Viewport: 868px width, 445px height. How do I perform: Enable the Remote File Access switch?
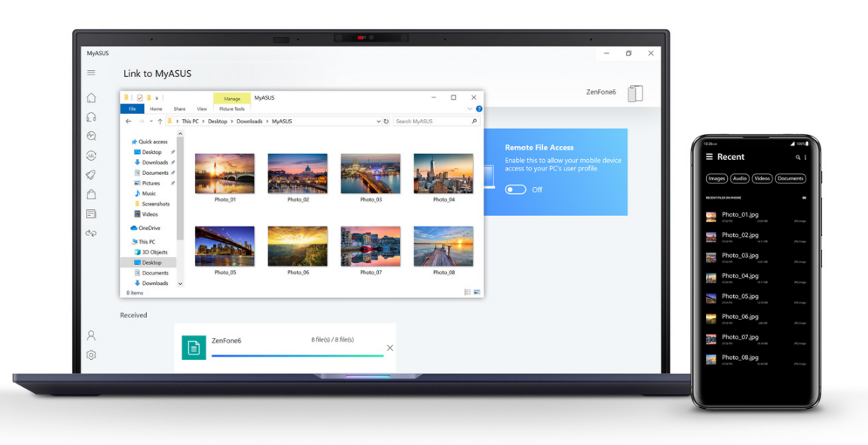(x=515, y=189)
